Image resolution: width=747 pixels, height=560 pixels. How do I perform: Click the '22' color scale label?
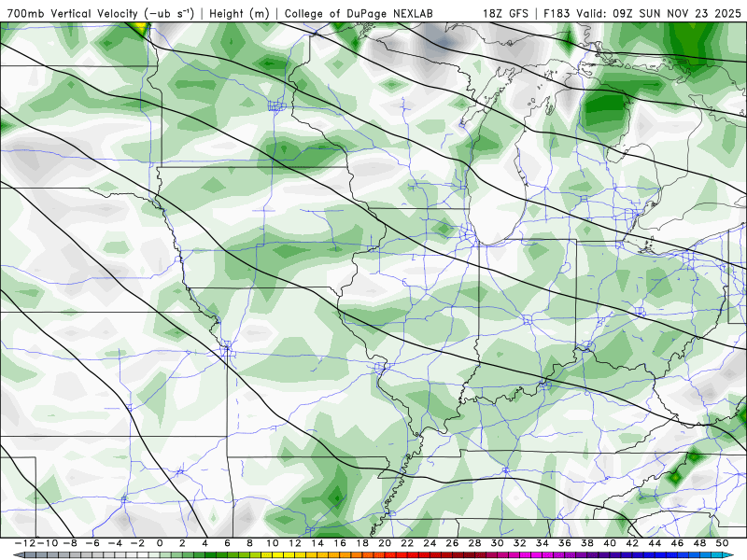pos(407,543)
